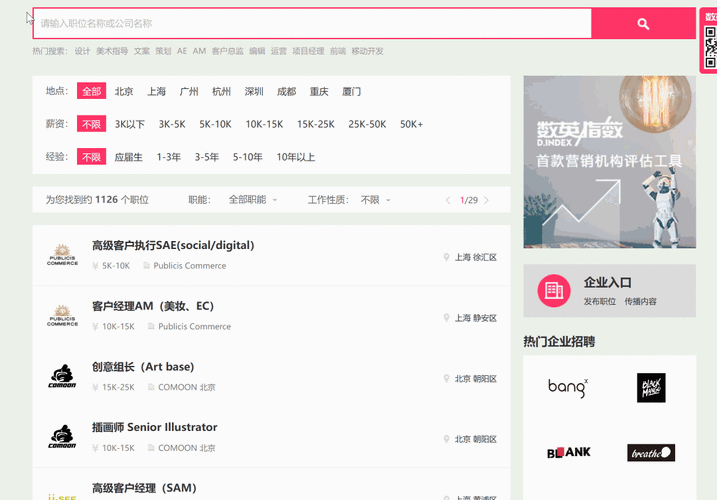Click 传播内容 link
The height and width of the screenshot is (500, 717).
pos(640,301)
